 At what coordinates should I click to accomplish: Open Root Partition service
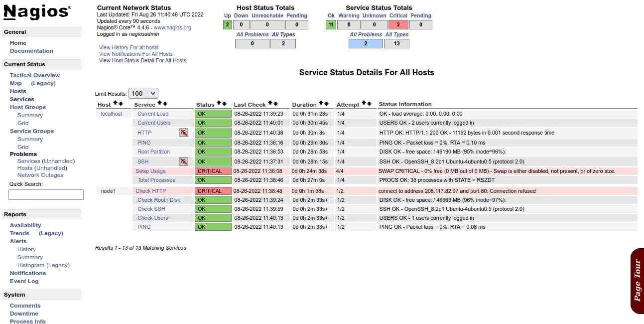tap(153, 152)
